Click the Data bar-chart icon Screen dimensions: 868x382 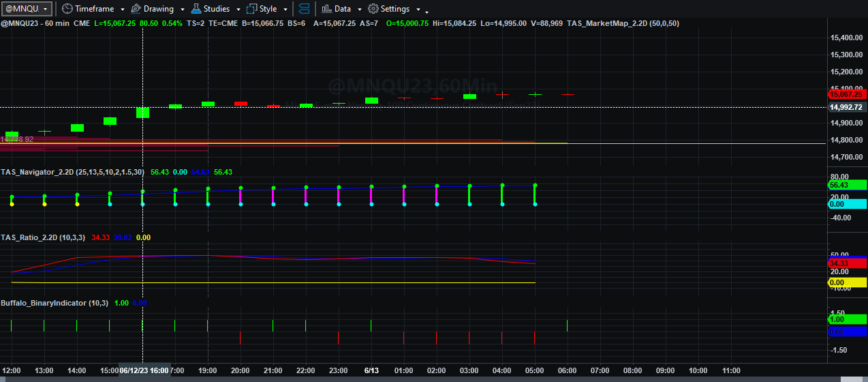pyautogui.click(x=327, y=9)
